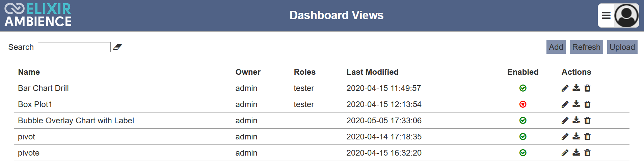The image size is (644, 163).
Task: Download the Bar Chart Drill view
Action: pyautogui.click(x=576, y=88)
